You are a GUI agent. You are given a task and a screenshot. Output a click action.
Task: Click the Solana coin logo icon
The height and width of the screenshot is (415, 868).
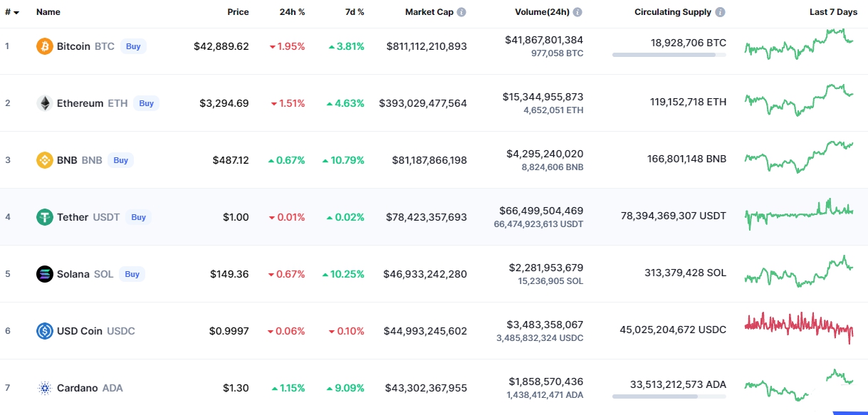pos(45,274)
